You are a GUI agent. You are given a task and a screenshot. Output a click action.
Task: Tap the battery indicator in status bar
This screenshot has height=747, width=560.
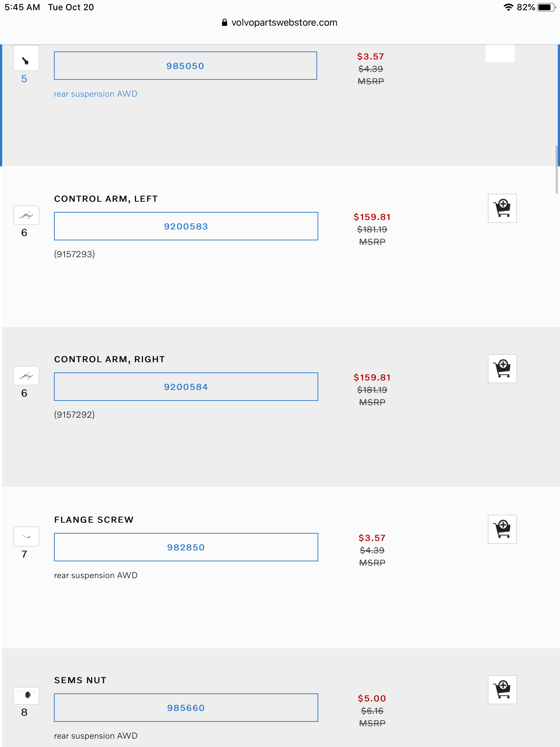546,7
